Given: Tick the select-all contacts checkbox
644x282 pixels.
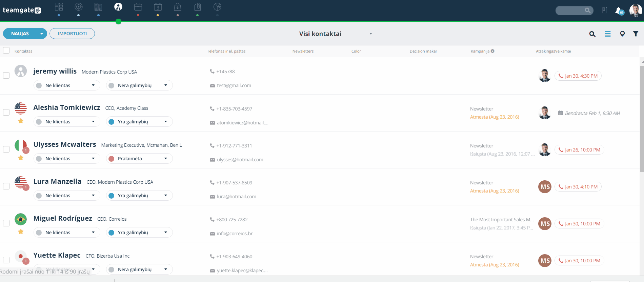Looking at the screenshot, I should (x=6, y=51).
